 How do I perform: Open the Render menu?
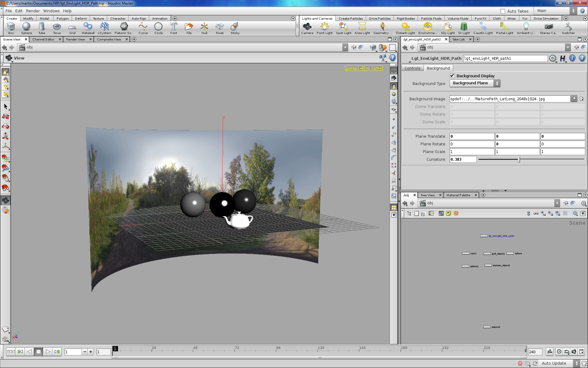click(33, 11)
